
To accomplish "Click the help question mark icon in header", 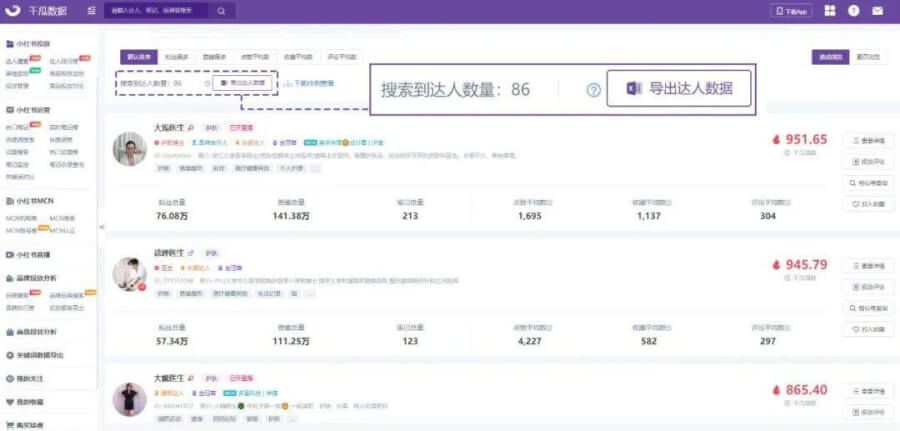I will tap(854, 11).
